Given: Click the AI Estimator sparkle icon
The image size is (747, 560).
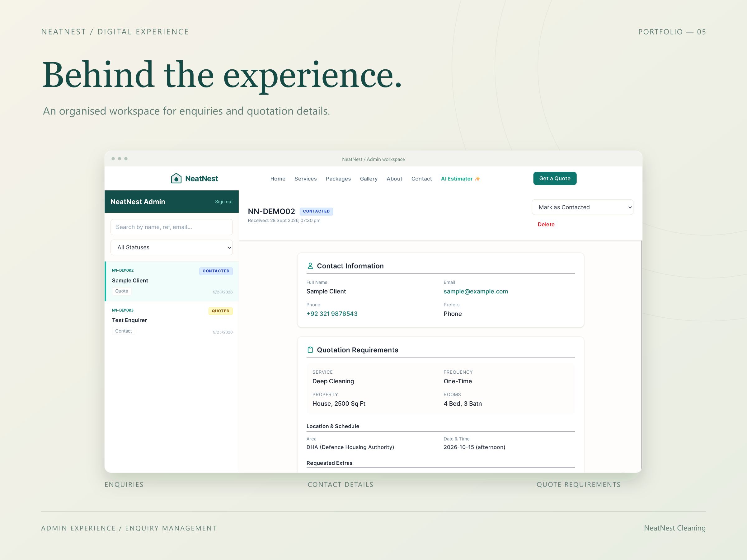Looking at the screenshot, I should tap(477, 179).
